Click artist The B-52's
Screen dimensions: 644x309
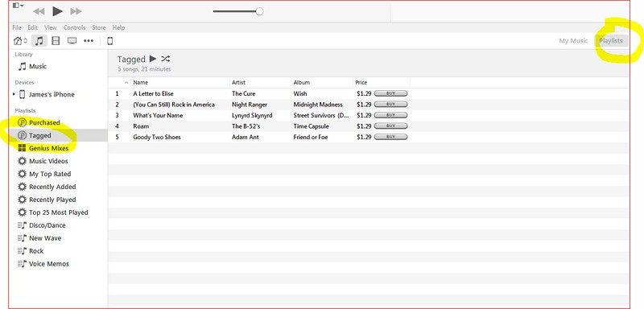click(x=246, y=126)
